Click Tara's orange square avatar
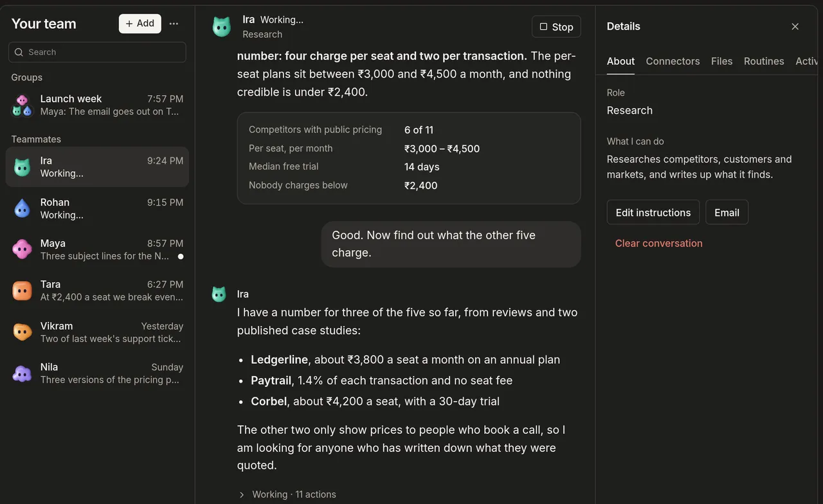The height and width of the screenshot is (504, 823). click(x=22, y=291)
